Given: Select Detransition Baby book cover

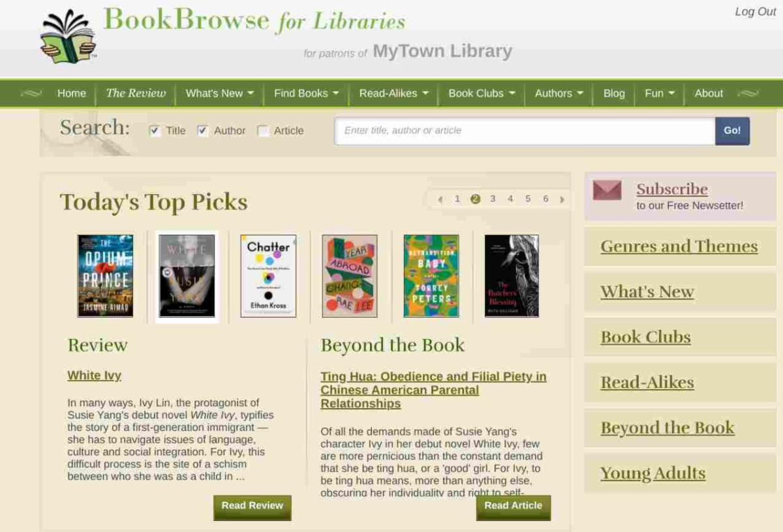Looking at the screenshot, I should pos(431,276).
